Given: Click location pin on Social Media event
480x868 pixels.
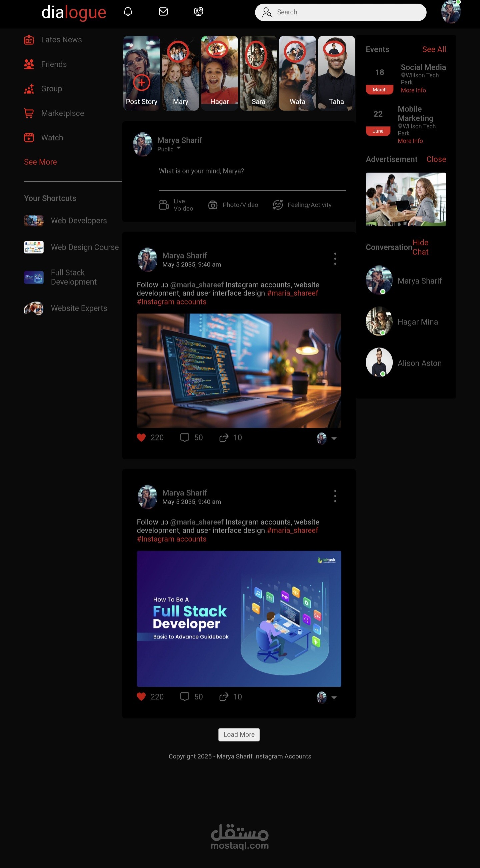Looking at the screenshot, I should click(x=403, y=75).
